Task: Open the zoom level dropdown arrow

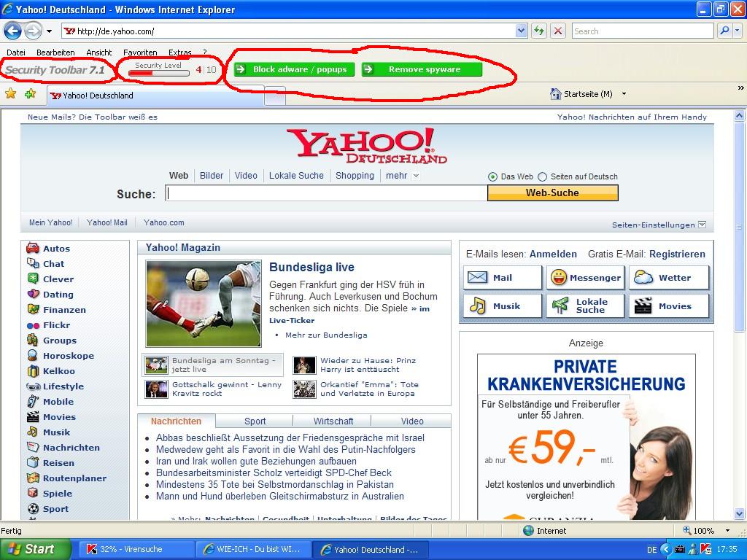Action: point(727,531)
